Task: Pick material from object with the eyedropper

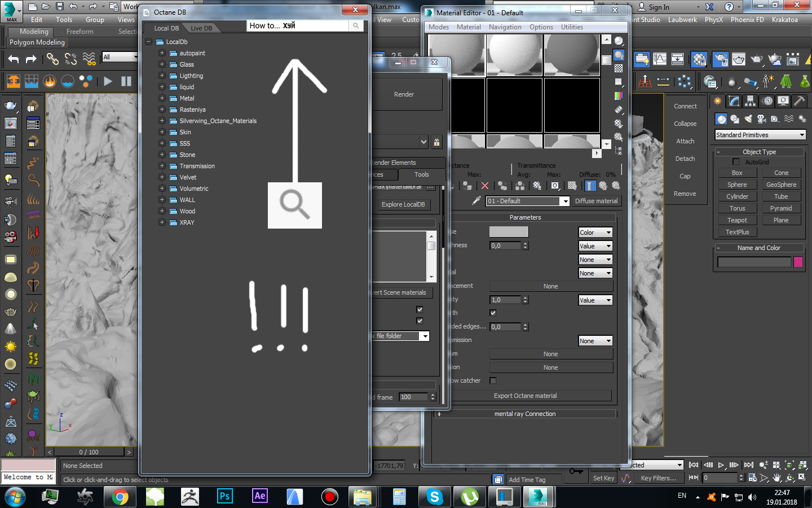Action: 476,201
